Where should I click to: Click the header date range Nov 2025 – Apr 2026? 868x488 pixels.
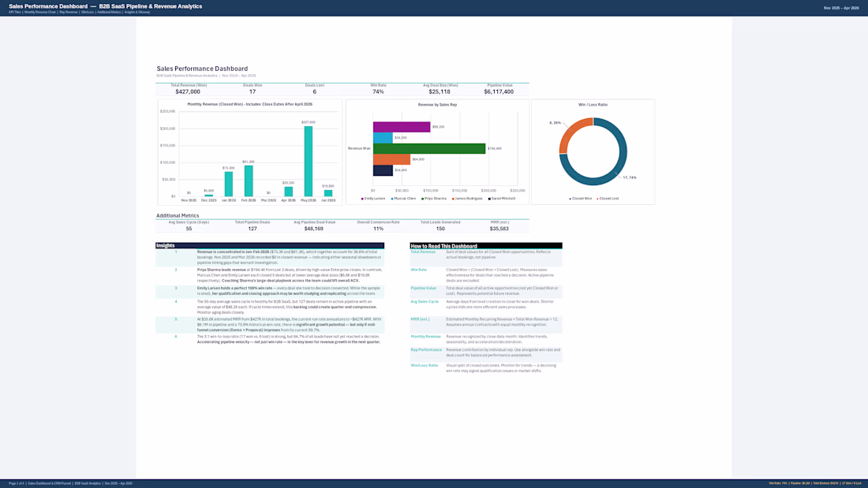tap(841, 9)
